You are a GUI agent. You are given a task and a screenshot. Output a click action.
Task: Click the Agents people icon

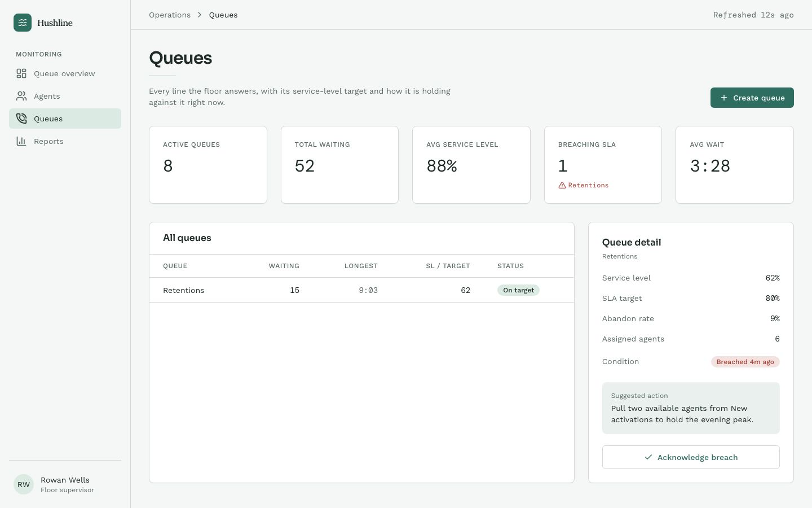pos(21,96)
